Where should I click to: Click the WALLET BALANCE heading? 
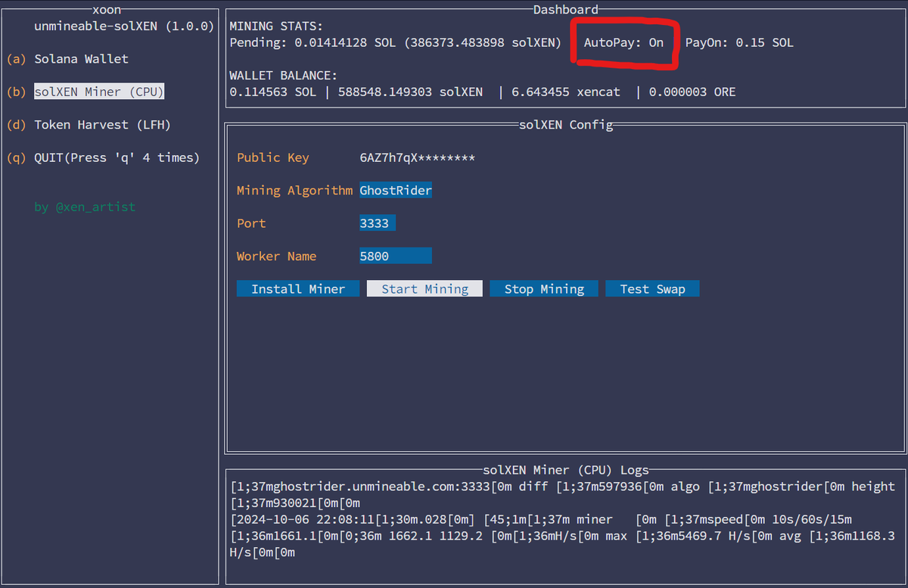[284, 76]
